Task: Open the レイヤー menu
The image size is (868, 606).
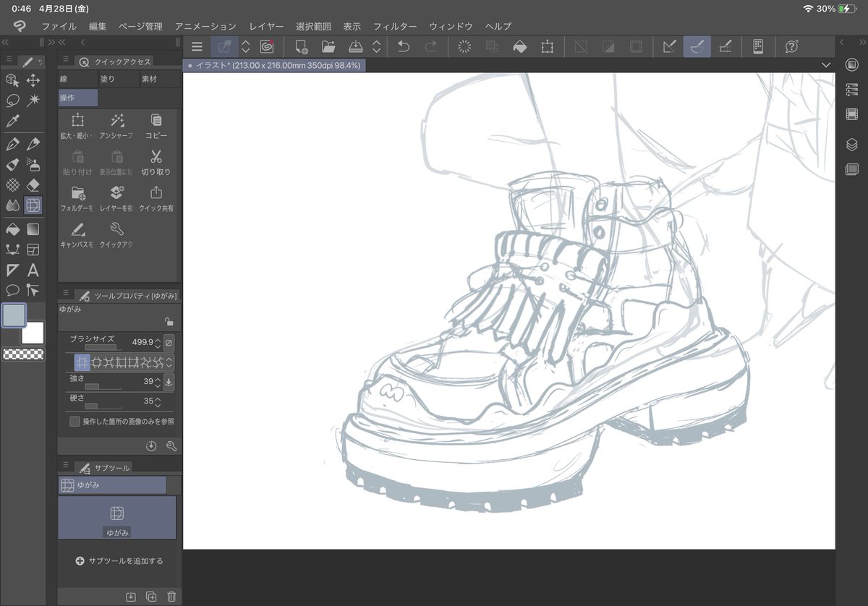Action: point(266,26)
